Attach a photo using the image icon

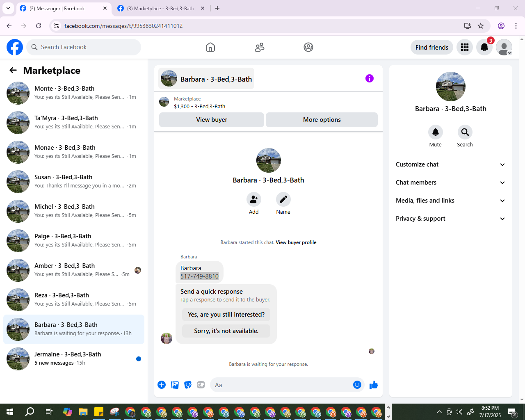[x=175, y=385]
